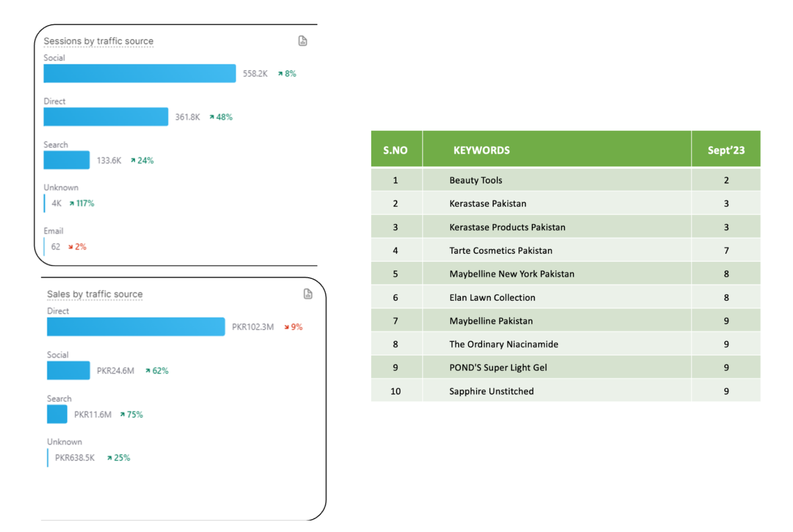Click serial number 10 in the table
This screenshot has height=532, width=793.
[x=395, y=391]
